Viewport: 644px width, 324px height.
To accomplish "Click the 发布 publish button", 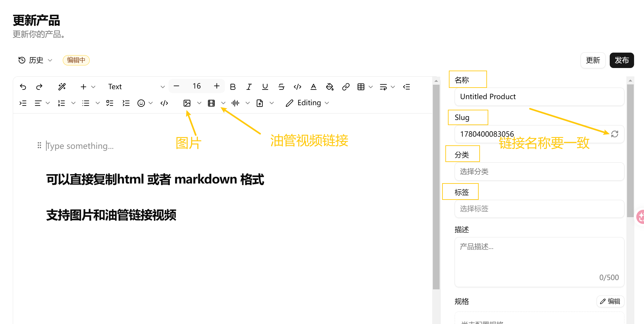I will point(622,60).
